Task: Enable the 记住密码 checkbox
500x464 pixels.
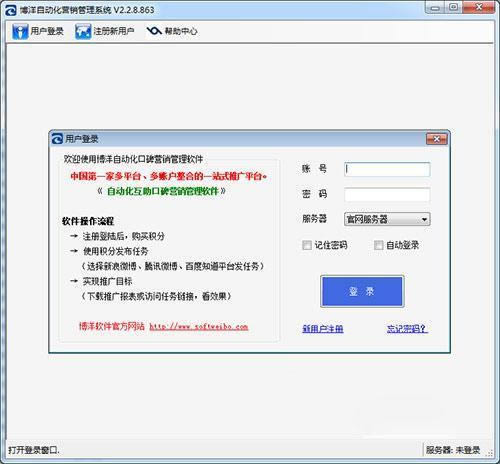Action: pos(306,245)
